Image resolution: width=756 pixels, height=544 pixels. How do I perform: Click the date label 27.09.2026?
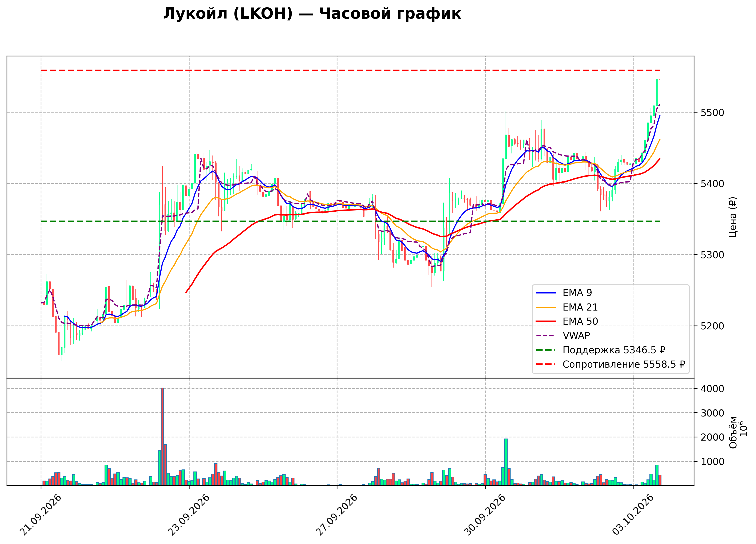[x=337, y=515]
